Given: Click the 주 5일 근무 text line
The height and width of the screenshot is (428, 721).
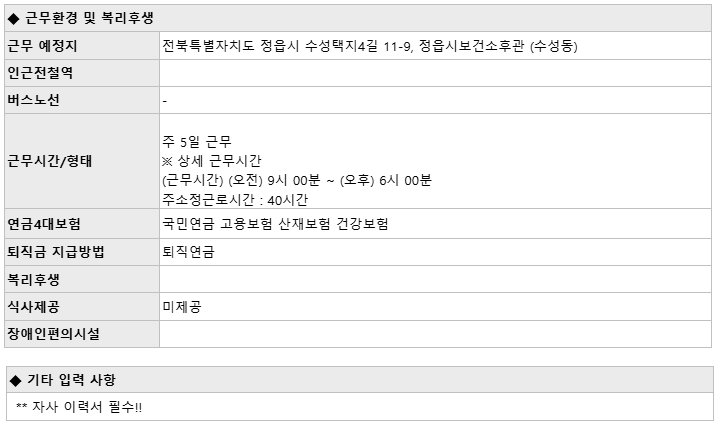Looking at the screenshot, I should click(197, 142).
